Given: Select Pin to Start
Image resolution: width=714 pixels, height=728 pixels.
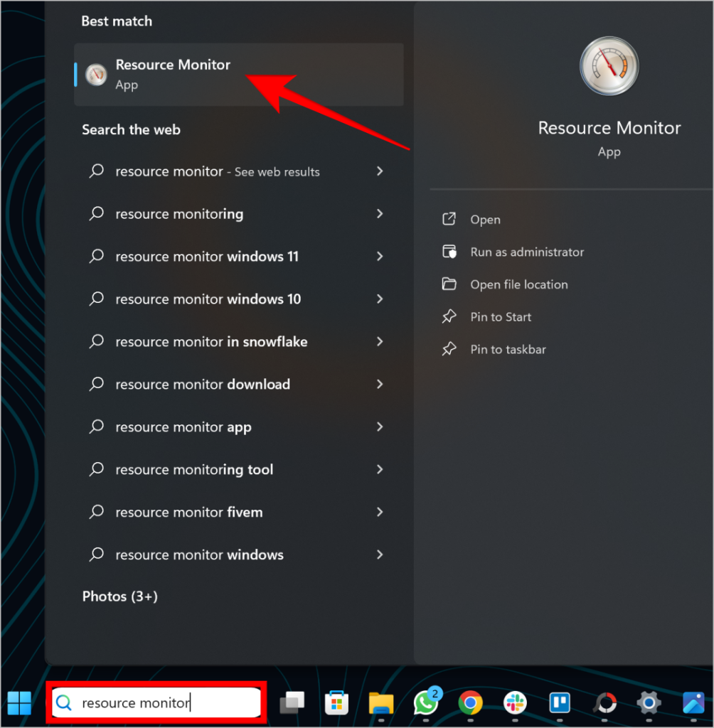Looking at the screenshot, I should tap(501, 316).
